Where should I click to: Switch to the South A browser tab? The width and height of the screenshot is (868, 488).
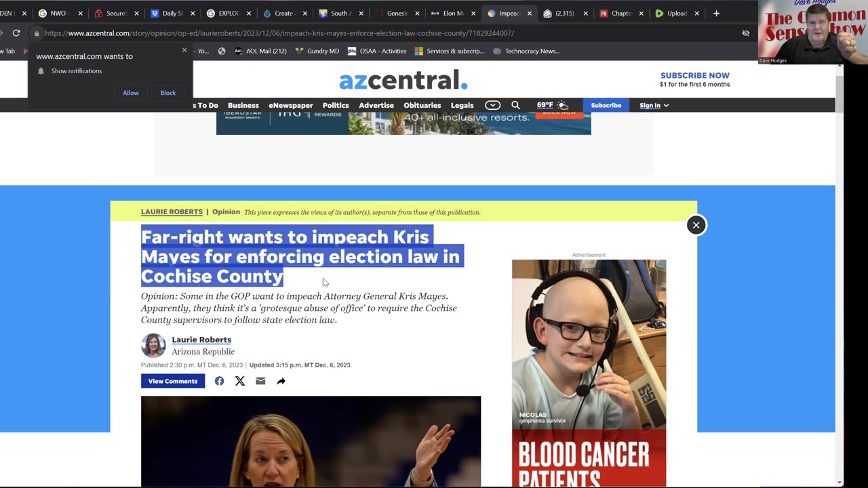tap(340, 13)
